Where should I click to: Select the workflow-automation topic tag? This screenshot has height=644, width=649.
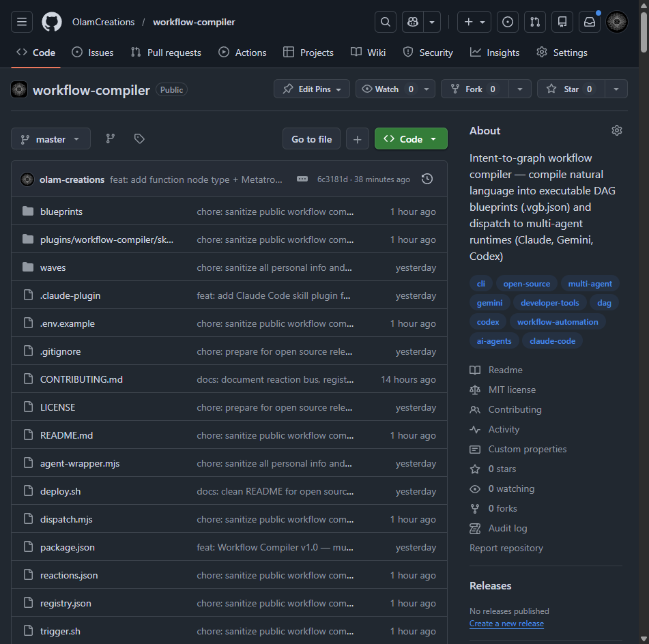558,321
